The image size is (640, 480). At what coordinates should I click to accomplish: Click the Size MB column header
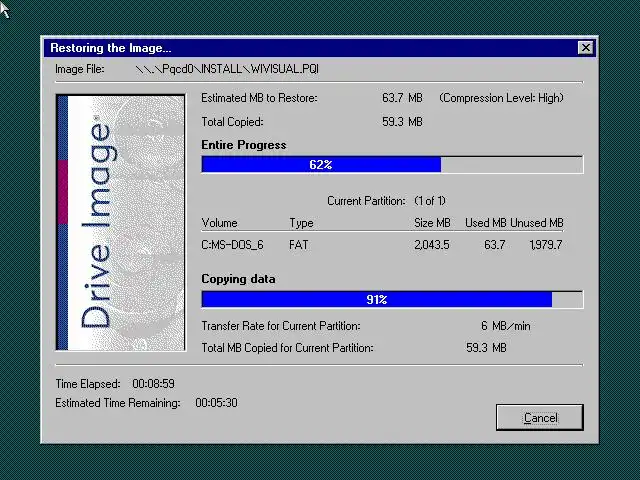432,223
